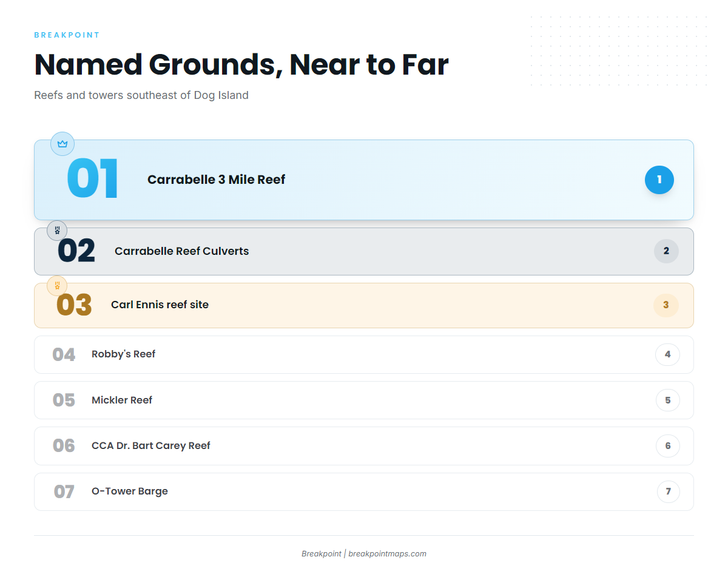The height and width of the screenshot is (574, 728).
Task: Click the blue circle badge numbered 1
Action: [x=659, y=180]
